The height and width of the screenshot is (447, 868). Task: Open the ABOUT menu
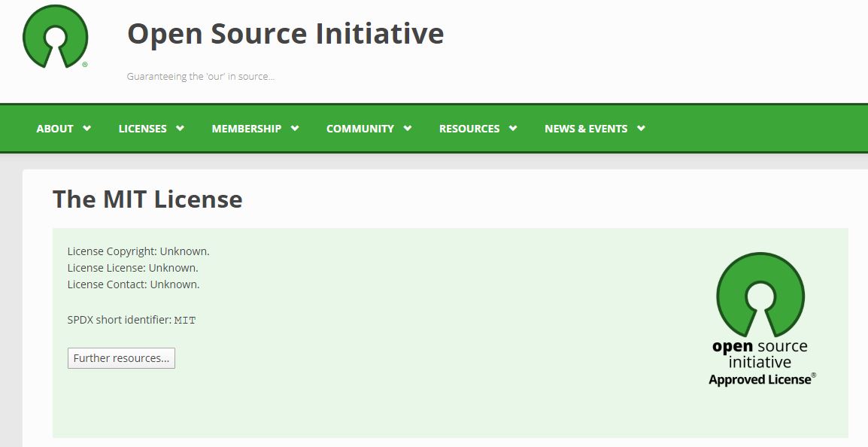(55, 128)
